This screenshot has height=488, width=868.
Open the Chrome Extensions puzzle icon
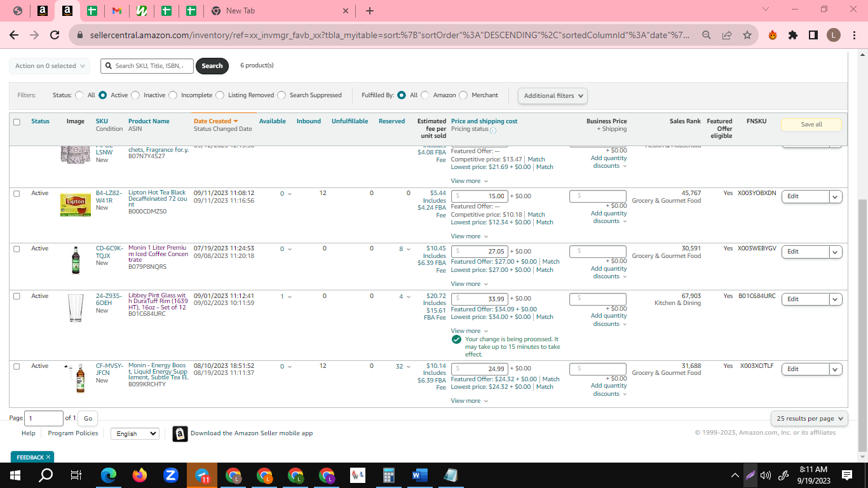793,35
